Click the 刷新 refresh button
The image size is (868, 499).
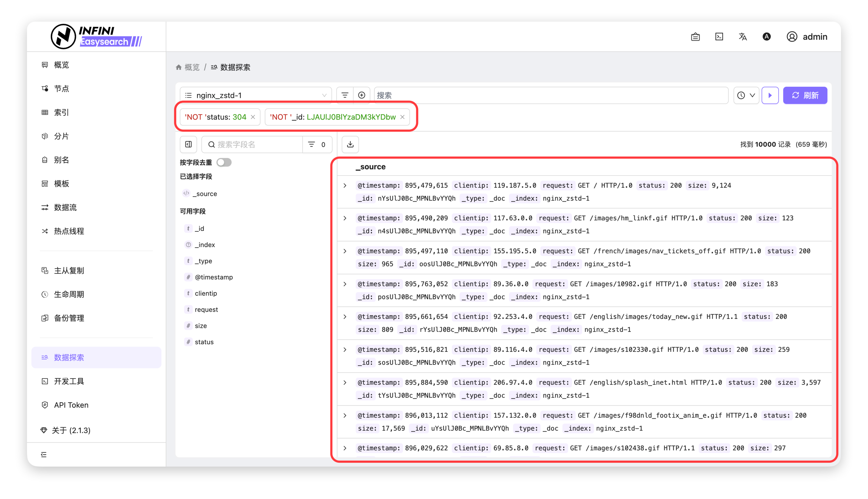805,95
